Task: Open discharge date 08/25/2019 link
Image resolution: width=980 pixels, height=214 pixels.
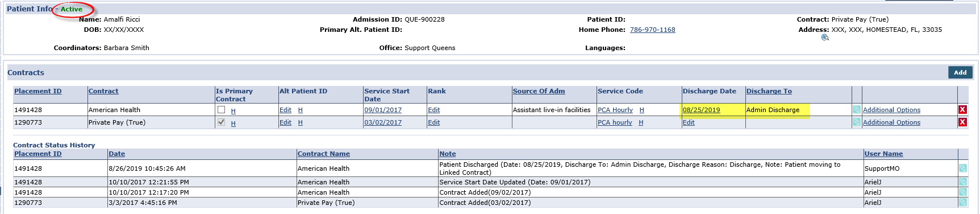Action: point(701,110)
